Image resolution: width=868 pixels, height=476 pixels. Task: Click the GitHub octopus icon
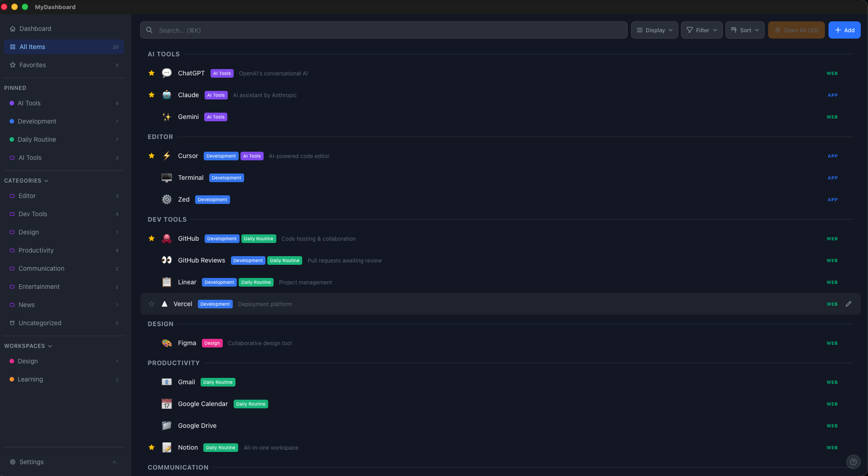167,238
